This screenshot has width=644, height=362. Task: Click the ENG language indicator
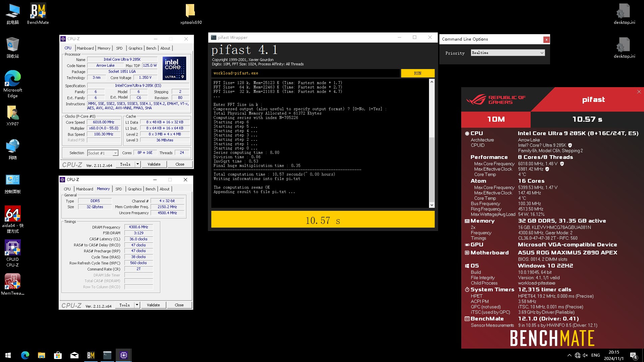(x=596, y=355)
